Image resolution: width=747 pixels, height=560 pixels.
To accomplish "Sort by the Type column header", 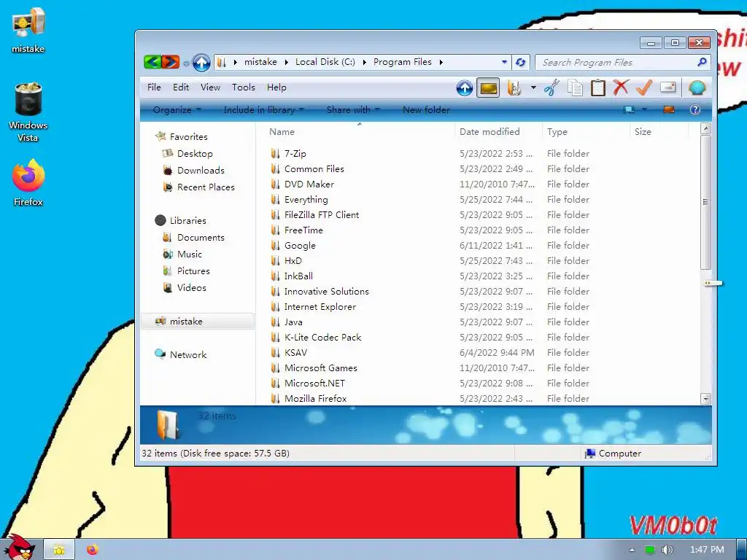I will [x=586, y=131].
